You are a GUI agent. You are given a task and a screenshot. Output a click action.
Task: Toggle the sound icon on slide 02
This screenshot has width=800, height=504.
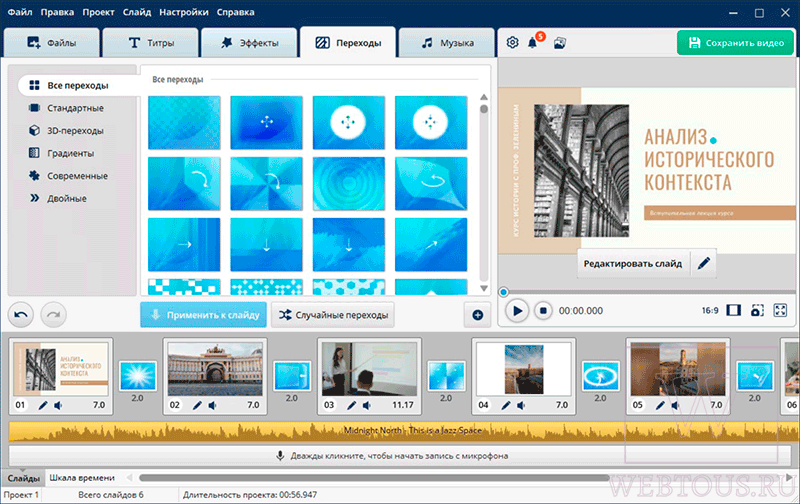click(212, 405)
